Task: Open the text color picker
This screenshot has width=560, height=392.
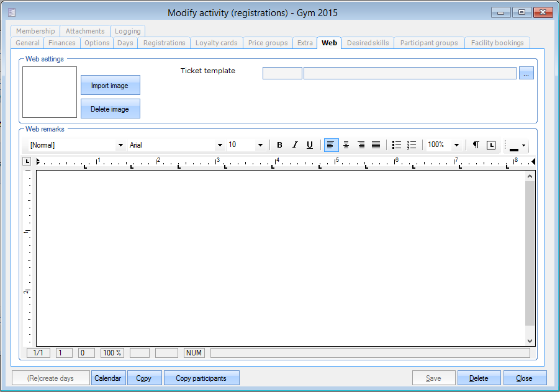Action: 517,146
